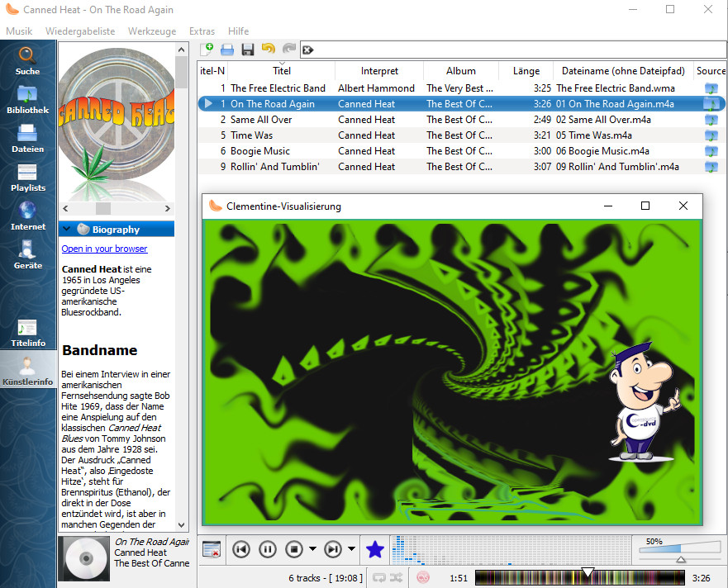728x588 pixels.
Task: Mark the track as loved with star
Action: click(374, 549)
